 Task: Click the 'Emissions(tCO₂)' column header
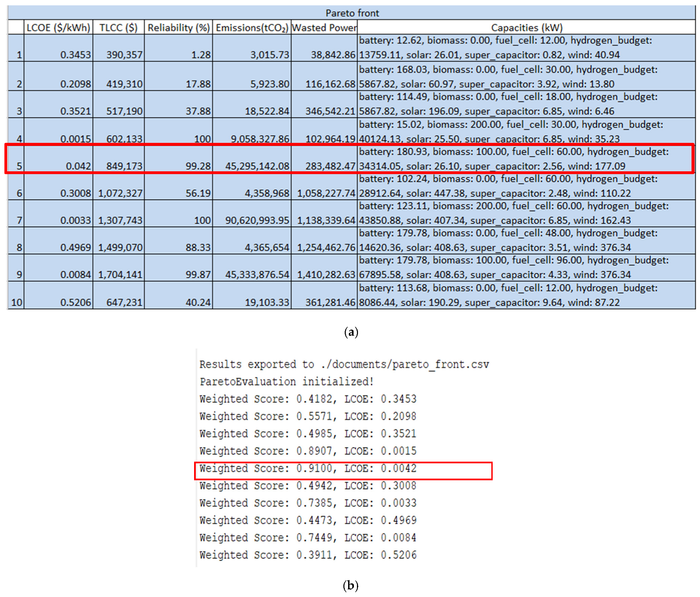[x=252, y=27]
